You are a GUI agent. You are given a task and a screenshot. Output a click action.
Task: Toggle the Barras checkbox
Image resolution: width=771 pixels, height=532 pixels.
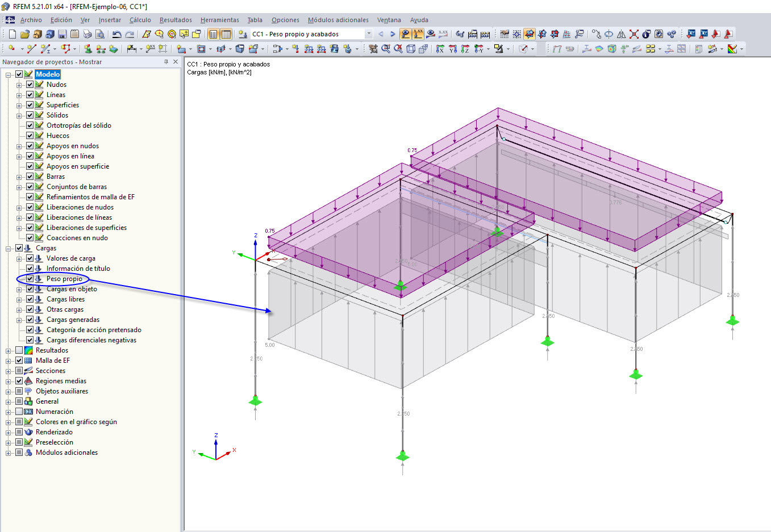[30, 177]
